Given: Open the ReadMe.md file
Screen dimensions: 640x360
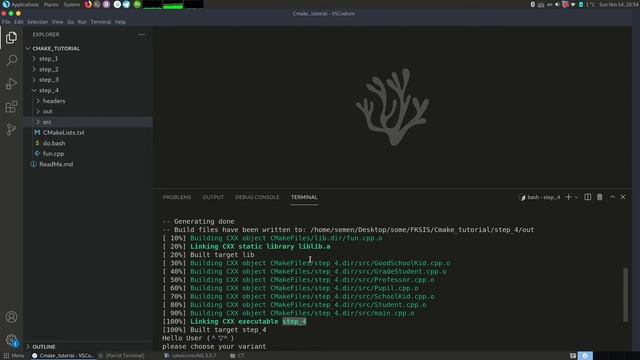Looking at the screenshot, I should tap(88, 164).
